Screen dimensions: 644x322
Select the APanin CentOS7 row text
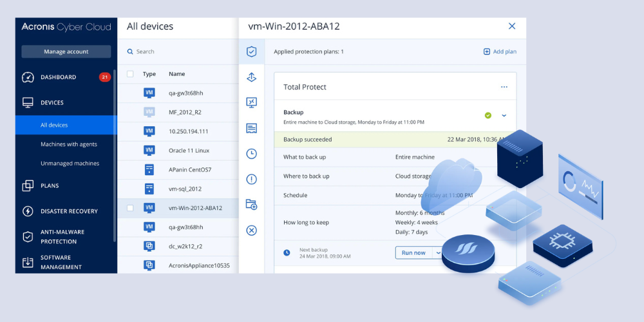click(x=190, y=169)
